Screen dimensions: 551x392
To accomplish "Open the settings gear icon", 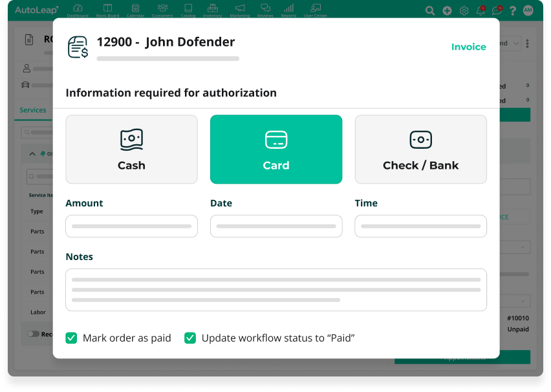I will pyautogui.click(x=464, y=11).
